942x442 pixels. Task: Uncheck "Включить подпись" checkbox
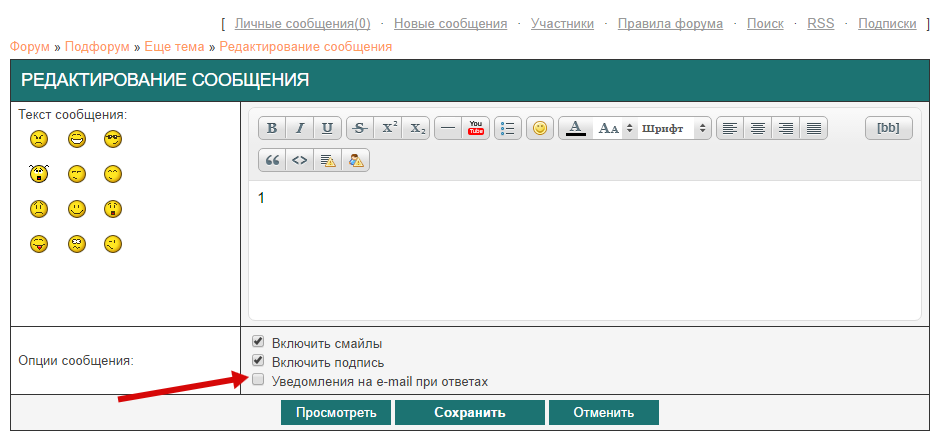[258, 361]
